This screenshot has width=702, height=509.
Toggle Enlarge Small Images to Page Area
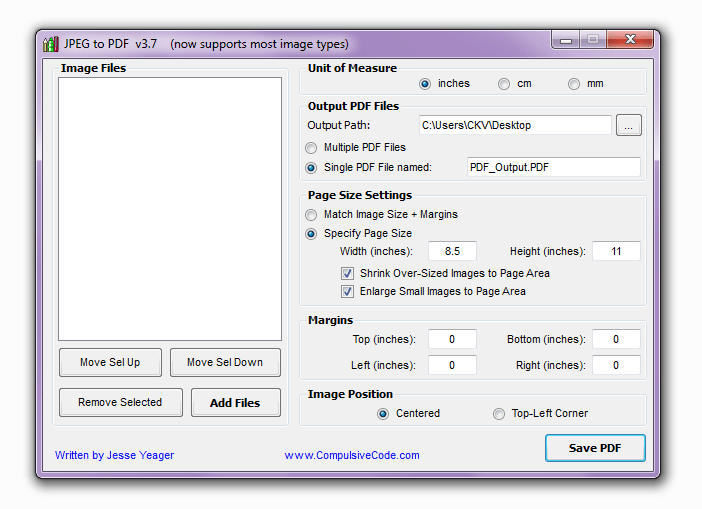click(347, 291)
